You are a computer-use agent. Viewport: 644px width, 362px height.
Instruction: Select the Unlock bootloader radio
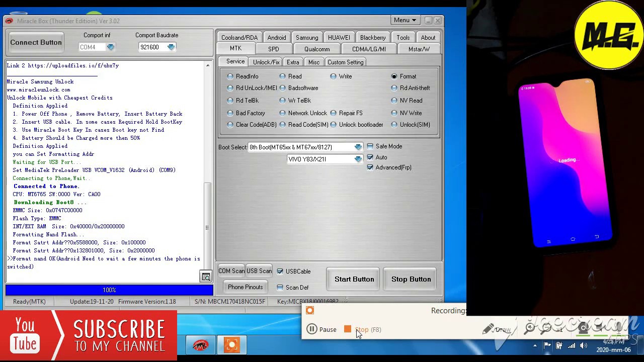(x=334, y=125)
